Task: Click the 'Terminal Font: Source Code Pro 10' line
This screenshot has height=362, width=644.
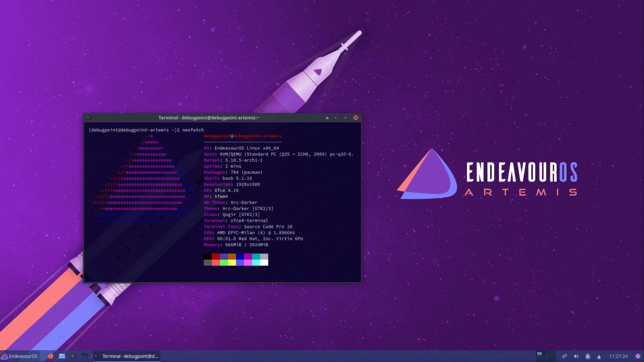Action: point(248,226)
